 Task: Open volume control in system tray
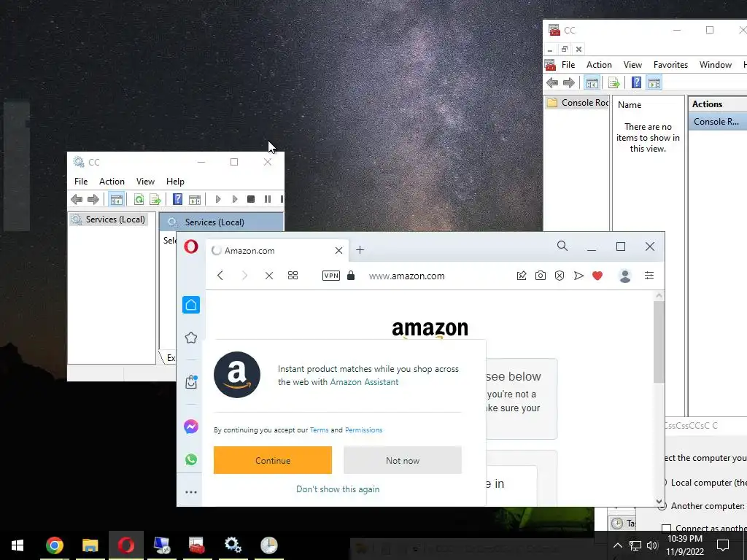(x=652, y=545)
